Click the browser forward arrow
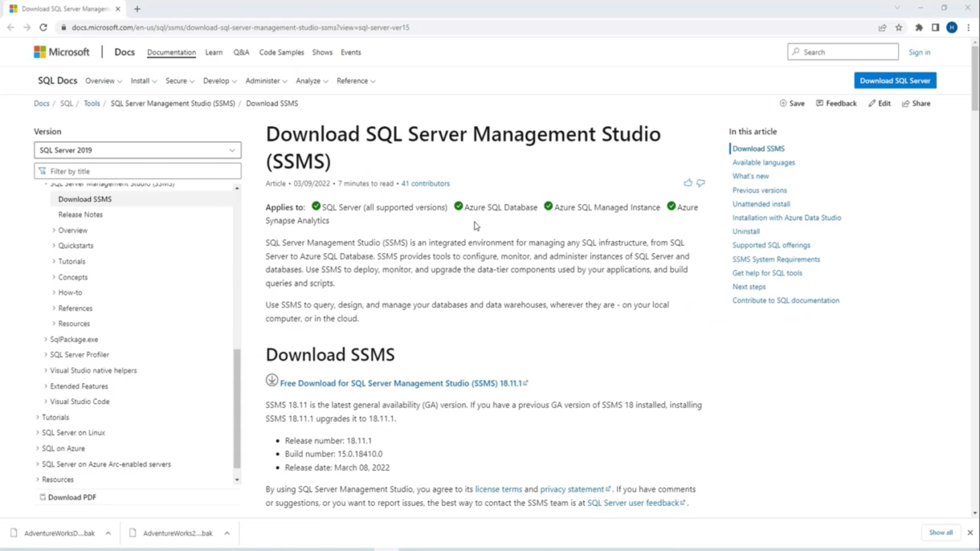Screen dimensions: 980x551 (27, 27)
